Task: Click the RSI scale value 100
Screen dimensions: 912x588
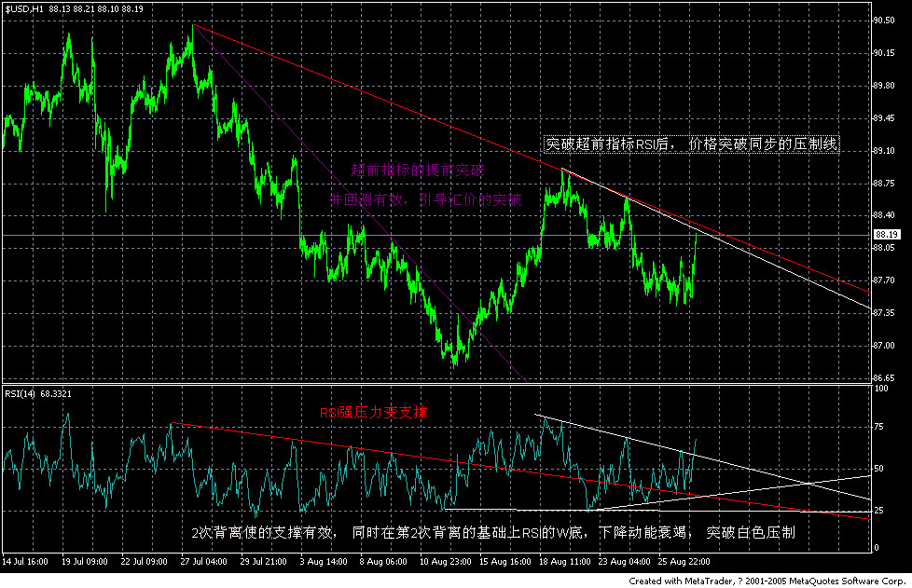Action: click(881, 389)
